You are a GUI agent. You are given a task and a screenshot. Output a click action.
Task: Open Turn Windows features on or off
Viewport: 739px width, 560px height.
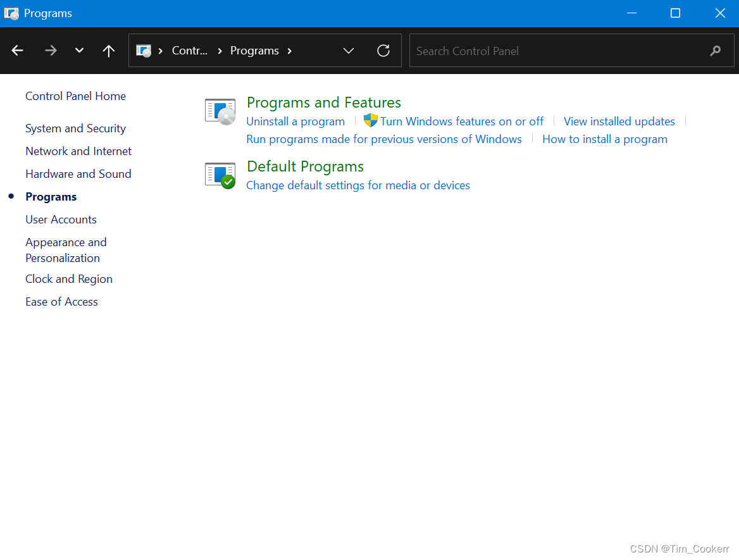point(462,121)
